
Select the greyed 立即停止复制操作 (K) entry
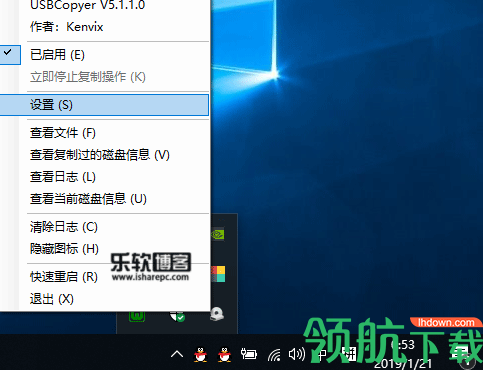pyautogui.click(x=104, y=77)
